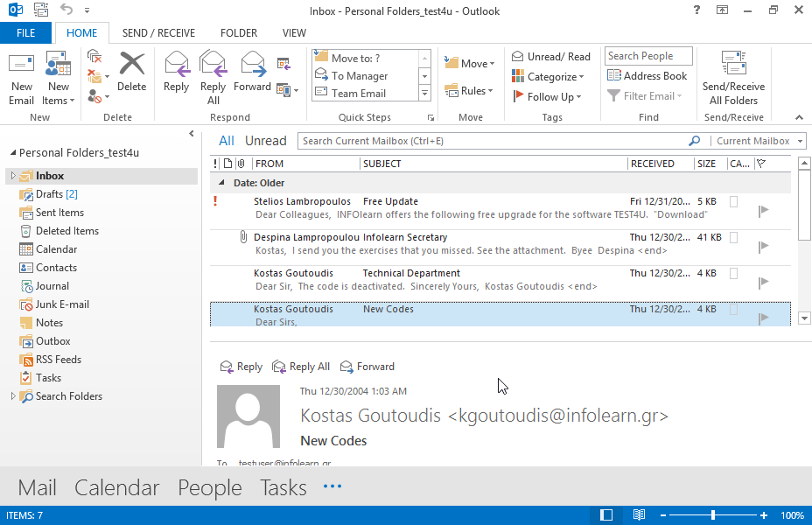
Task: Collapse the ribbon
Action: pyautogui.click(x=799, y=117)
